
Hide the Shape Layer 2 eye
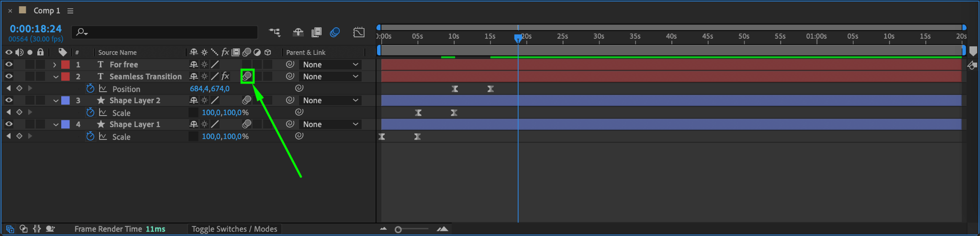[x=9, y=100]
